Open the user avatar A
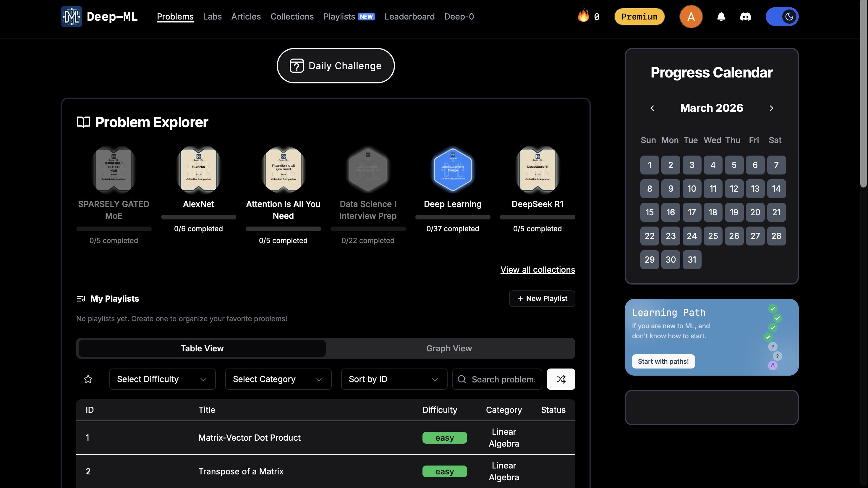 coord(691,17)
